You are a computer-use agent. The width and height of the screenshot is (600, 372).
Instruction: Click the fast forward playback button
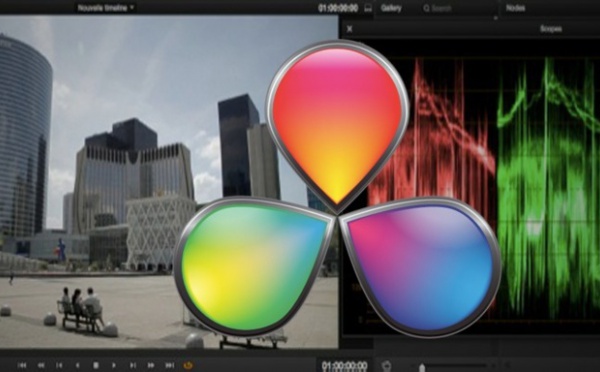pyautogui.click(x=151, y=365)
